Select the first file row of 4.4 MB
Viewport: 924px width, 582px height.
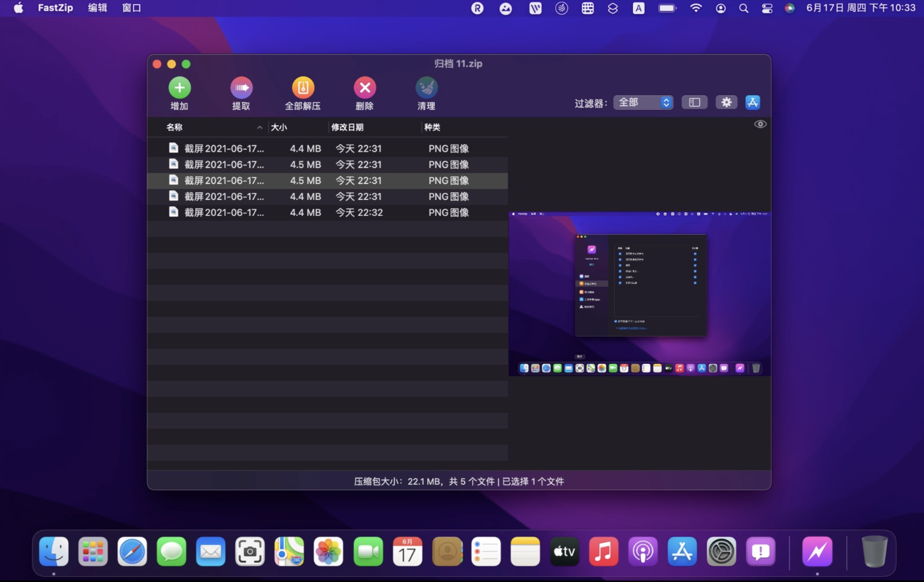point(328,149)
